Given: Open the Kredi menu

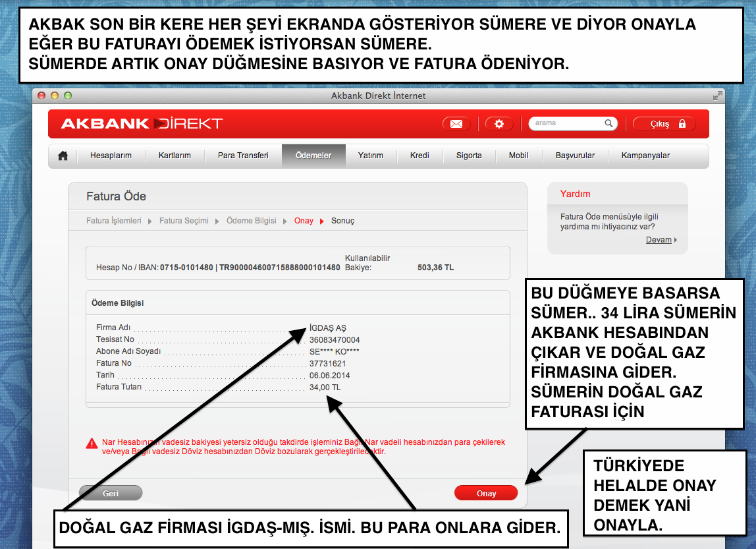Looking at the screenshot, I should pyautogui.click(x=419, y=156).
